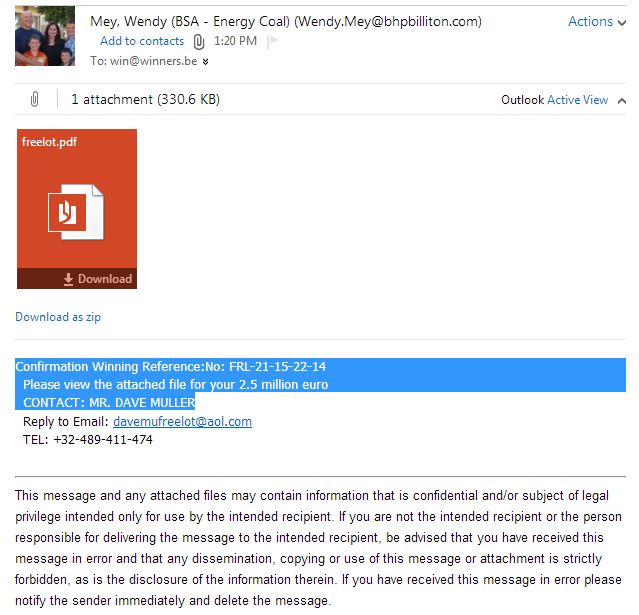Image resolution: width=639 pixels, height=615 pixels.
Task: Open the Actions dropdown menu
Action: [597, 21]
